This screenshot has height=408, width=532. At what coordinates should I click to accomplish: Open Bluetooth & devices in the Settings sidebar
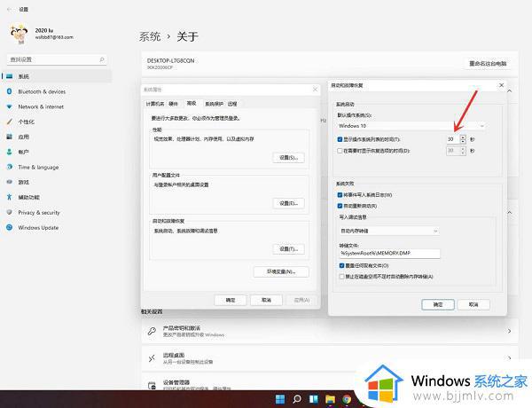pos(57,91)
